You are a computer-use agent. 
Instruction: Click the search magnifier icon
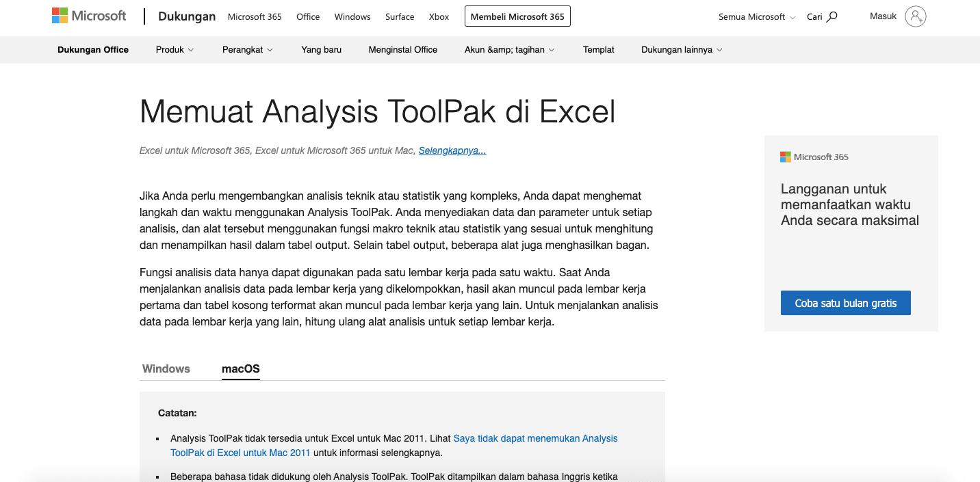(832, 16)
